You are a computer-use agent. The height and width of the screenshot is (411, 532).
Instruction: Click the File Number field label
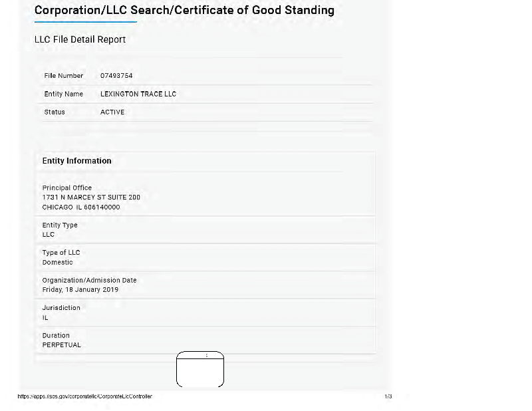pyautogui.click(x=64, y=76)
